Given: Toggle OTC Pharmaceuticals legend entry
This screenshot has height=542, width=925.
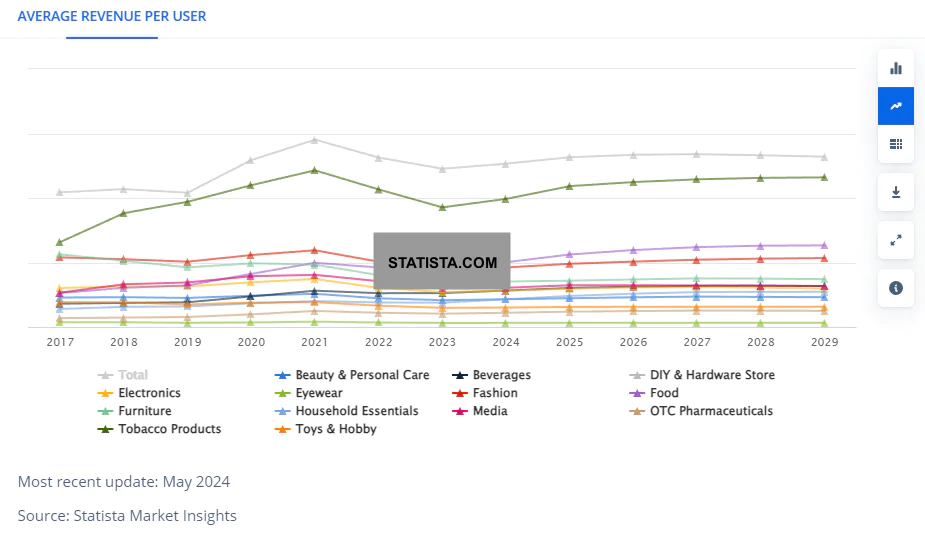Looking at the screenshot, I should [x=701, y=411].
